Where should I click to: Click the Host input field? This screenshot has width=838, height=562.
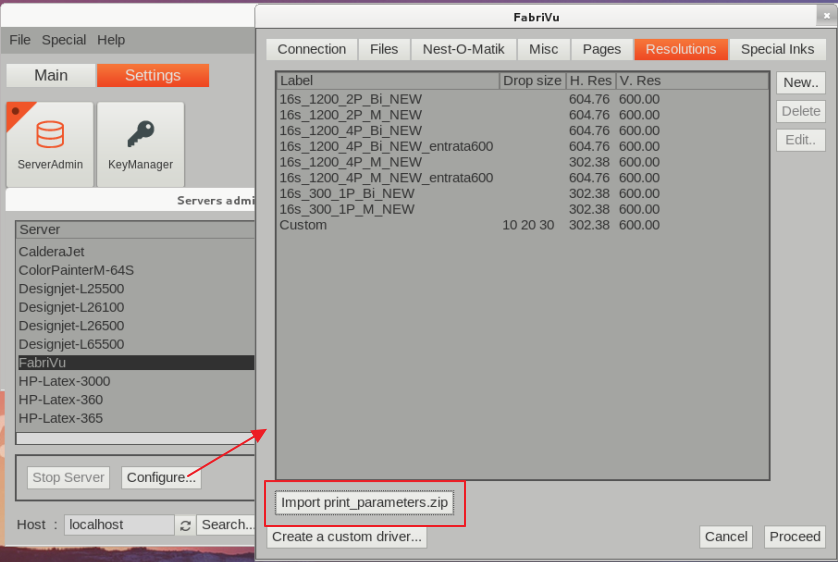[119, 525]
